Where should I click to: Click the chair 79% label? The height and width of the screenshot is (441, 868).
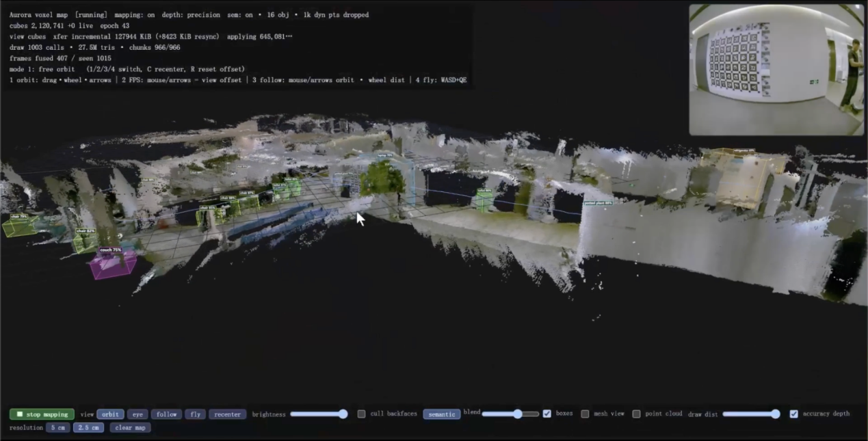(19, 217)
